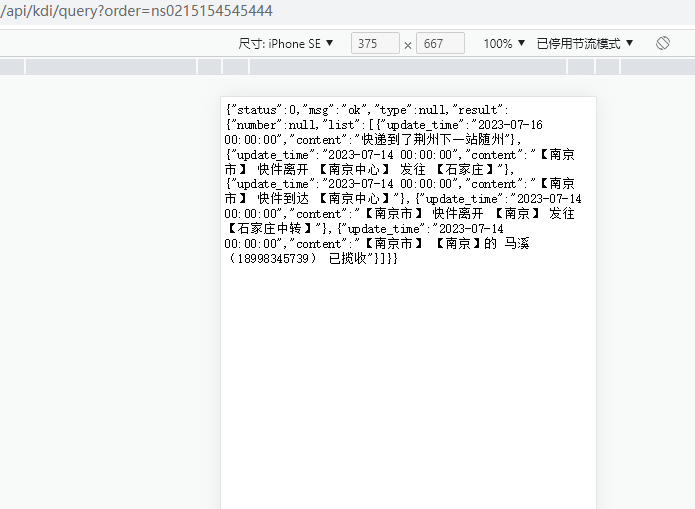Viewport: 695px width, 509px height.
Task: Click the text 【石家庄中转】
Action: tap(269, 229)
